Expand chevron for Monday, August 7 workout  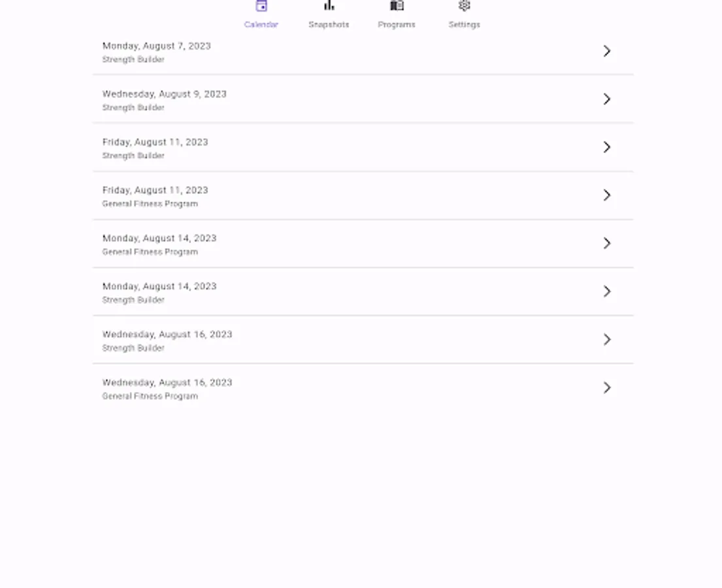click(x=606, y=51)
